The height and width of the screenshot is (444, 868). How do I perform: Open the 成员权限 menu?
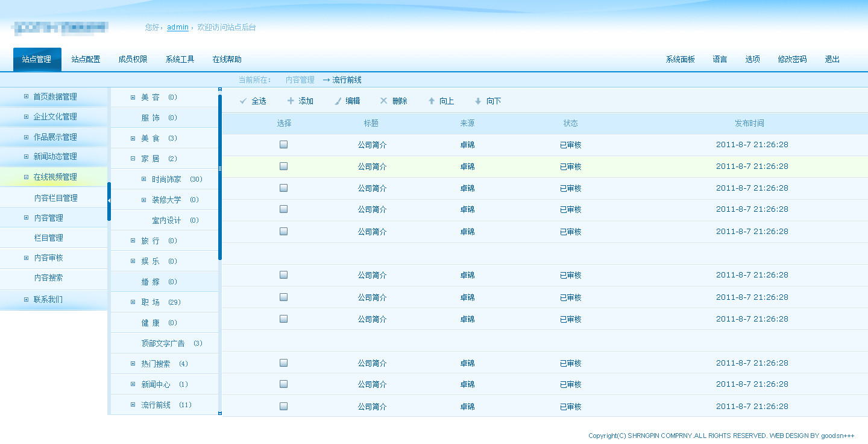(x=133, y=60)
